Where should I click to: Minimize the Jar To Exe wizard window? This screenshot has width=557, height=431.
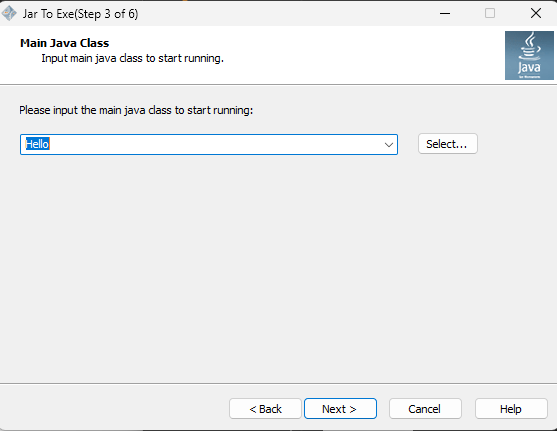coord(445,14)
